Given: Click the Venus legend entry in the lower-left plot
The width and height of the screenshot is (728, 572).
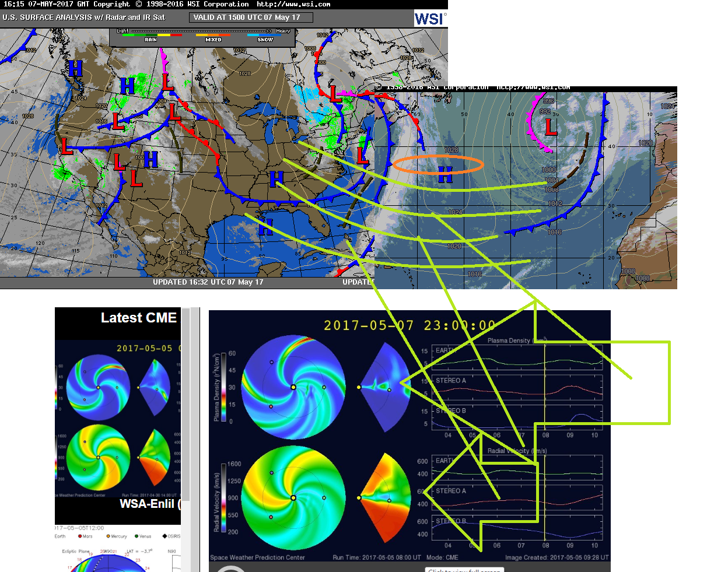Looking at the screenshot, I should click(x=143, y=536).
